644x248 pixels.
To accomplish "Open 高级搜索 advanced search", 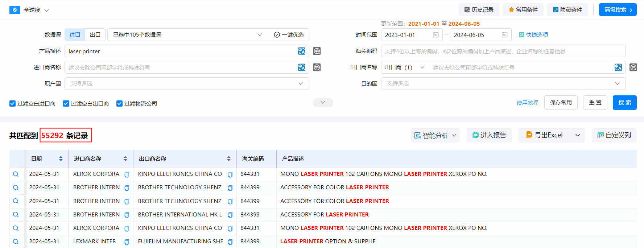I will point(618,10).
